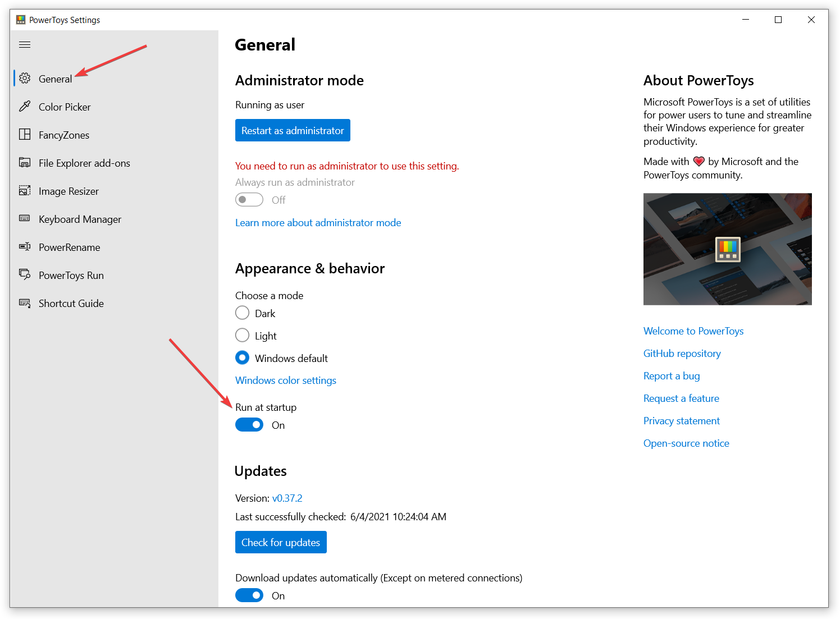Select the Dark mode radio button

(242, 313)
